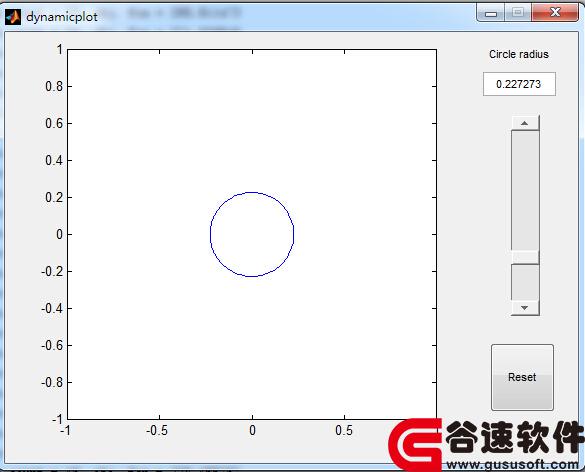The width and height of the screenshot is (585, 472).
Task: Maximize the dynamicplot window
Action: tap(518, 13)
